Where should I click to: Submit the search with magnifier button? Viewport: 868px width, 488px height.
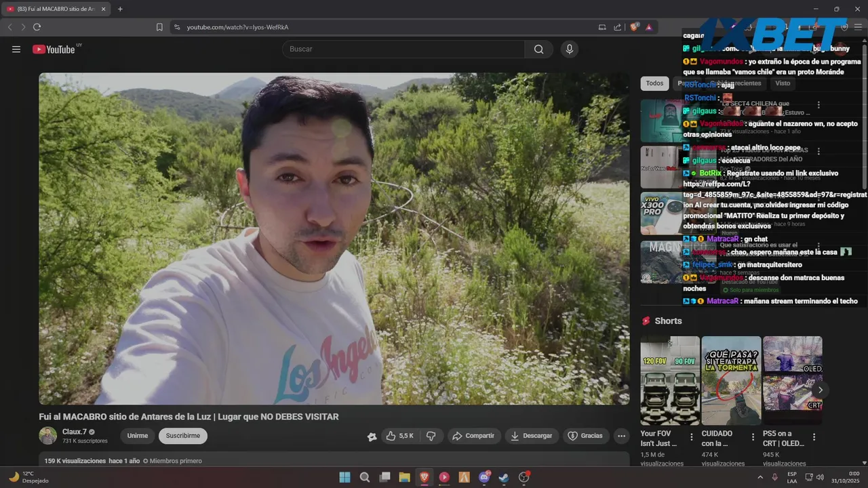coord(539,49)
